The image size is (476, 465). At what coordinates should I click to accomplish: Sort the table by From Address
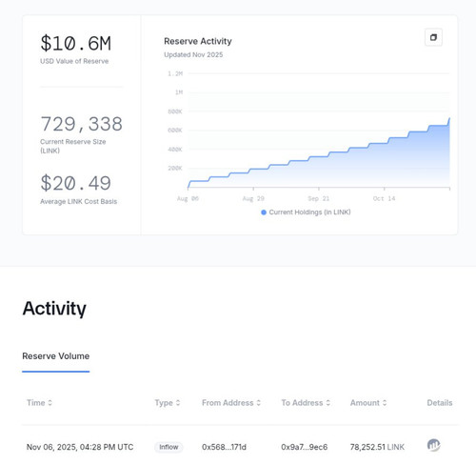tap(231, 403)
